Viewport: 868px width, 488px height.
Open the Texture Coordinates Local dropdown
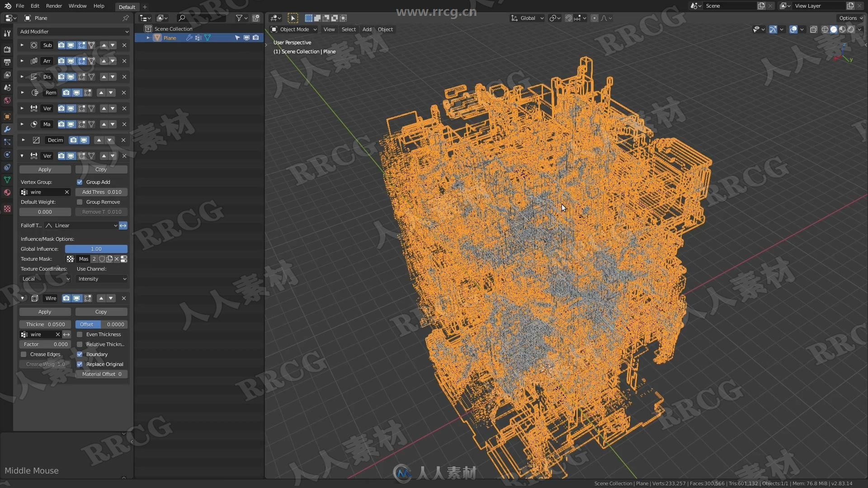tap(45, 278)
